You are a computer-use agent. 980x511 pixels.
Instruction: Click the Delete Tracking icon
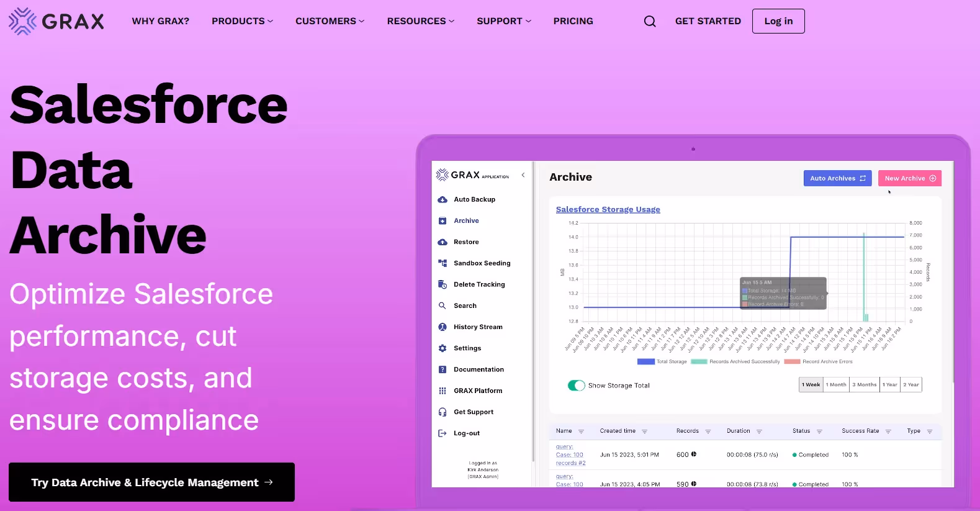click(443, 284)
